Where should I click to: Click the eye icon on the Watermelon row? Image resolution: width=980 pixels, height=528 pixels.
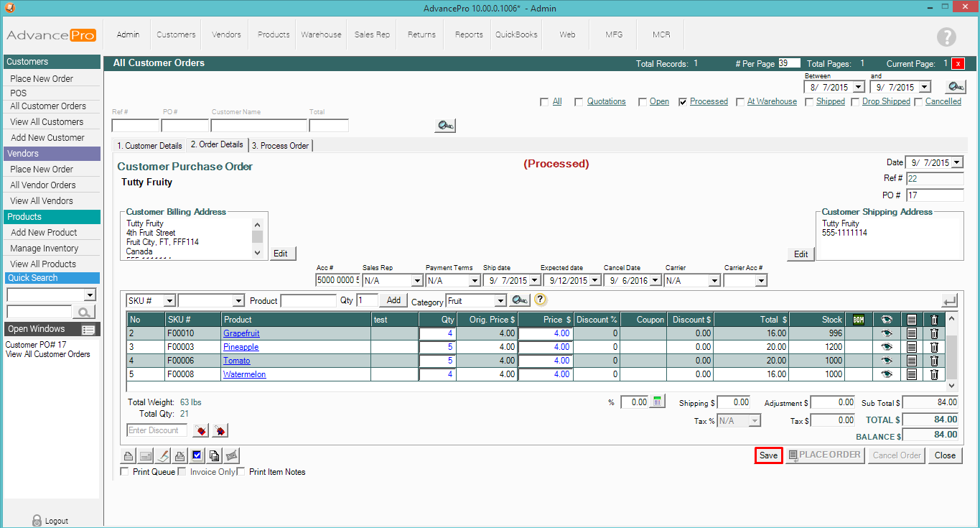887,374
